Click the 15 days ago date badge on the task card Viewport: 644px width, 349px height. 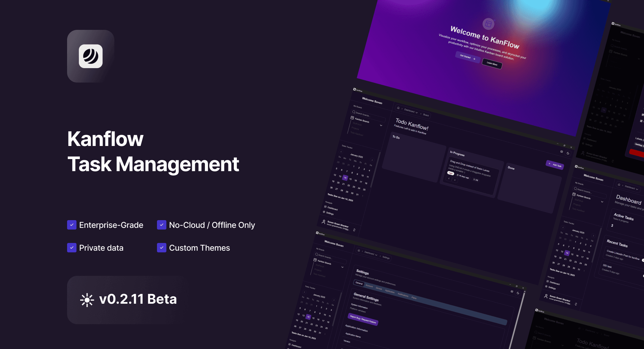pos(463,176)
